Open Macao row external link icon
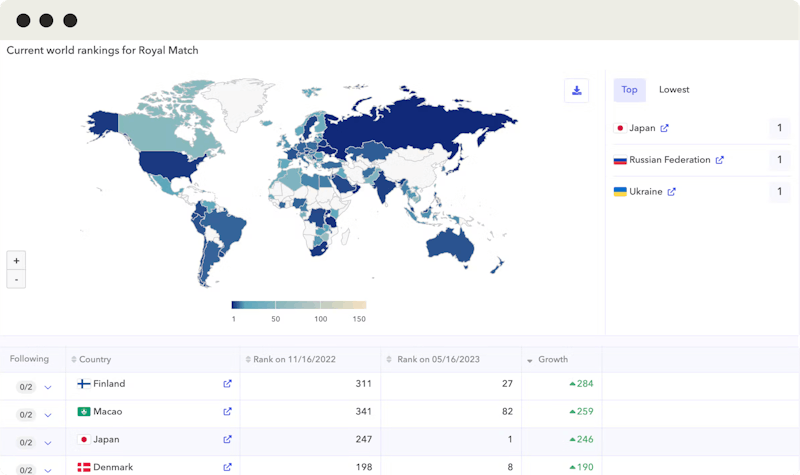This screenshot has height=475, width=800. (x=227, y=412)
